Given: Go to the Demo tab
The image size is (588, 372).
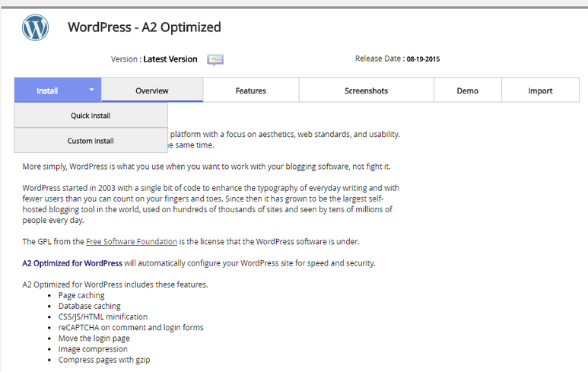Looking at the screenshot, I should pyautogui.click(x=467, y=91).
